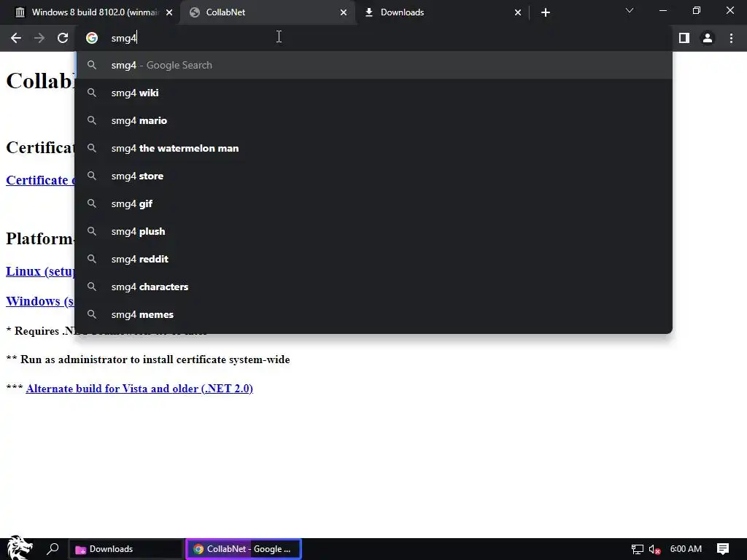Image resolution: width=747 pixels, height=560 pixels.
Task: Close the CollabNet tab
Action: (x=344, y=12)
